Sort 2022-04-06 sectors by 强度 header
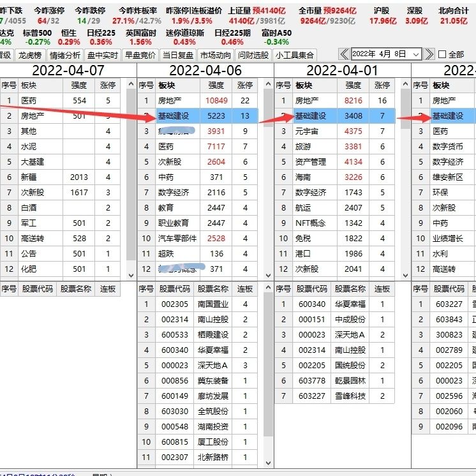 point(216,86)
